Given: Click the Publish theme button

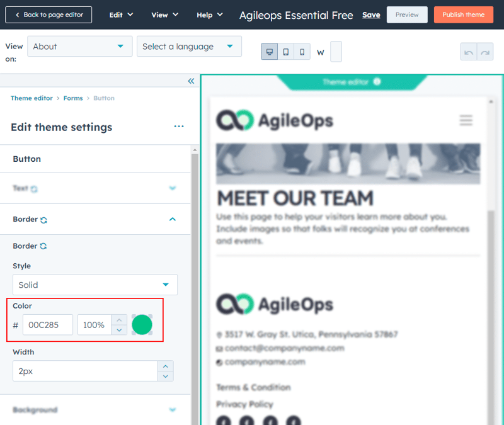Looking at the screenshot, I should (463, 14).
